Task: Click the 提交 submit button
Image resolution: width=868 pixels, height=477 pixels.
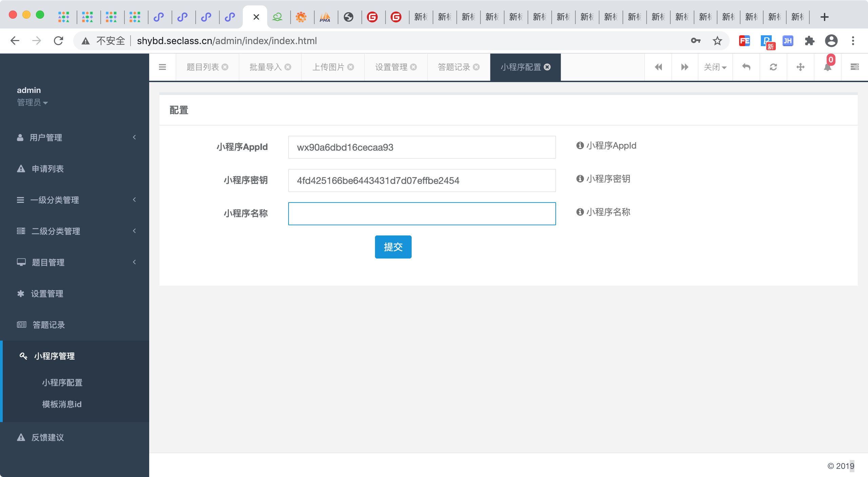Action: 393,247
